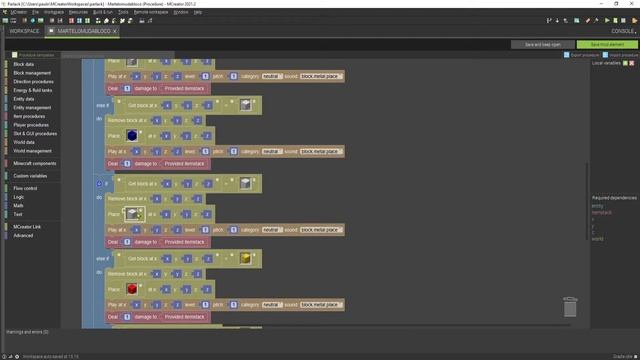Click the canvas vertical scrollbar

tap(587, 202)
